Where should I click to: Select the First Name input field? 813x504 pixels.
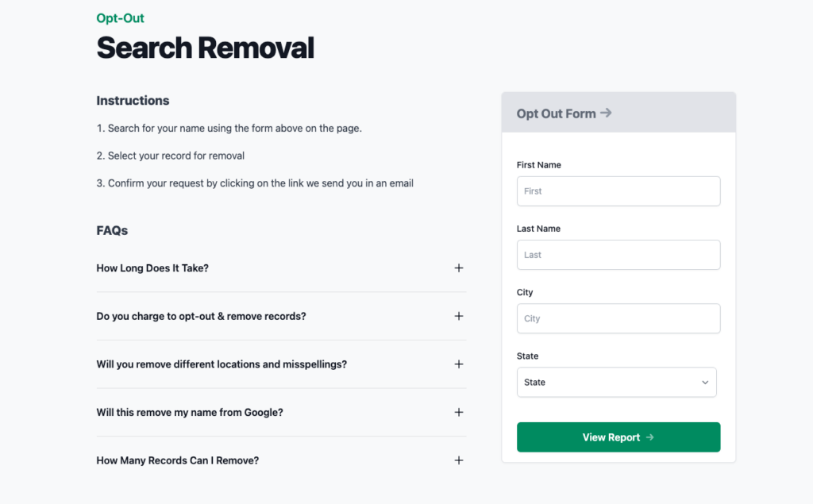[x=618, y=190]
